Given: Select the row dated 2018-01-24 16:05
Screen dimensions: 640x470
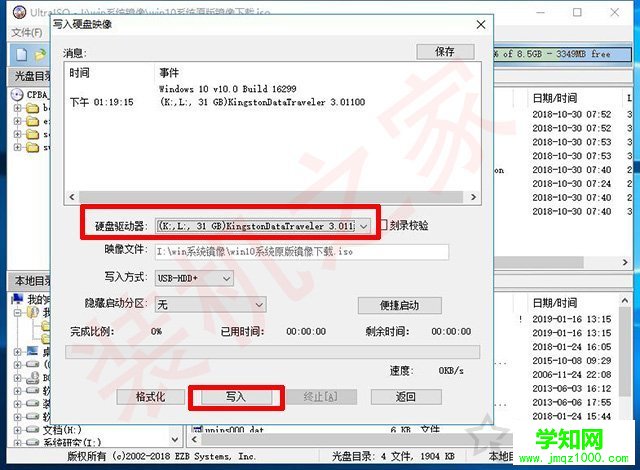Looking at the screenshot, I should click(x=571, y=347).
